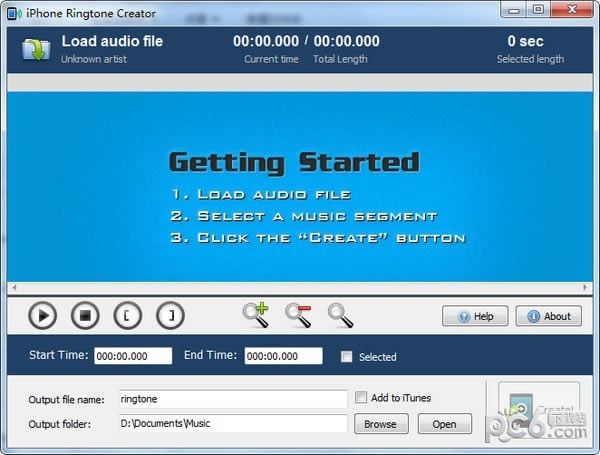Open the About dialog
This screenshot has width=600, height=455.
tap(548, 316)
